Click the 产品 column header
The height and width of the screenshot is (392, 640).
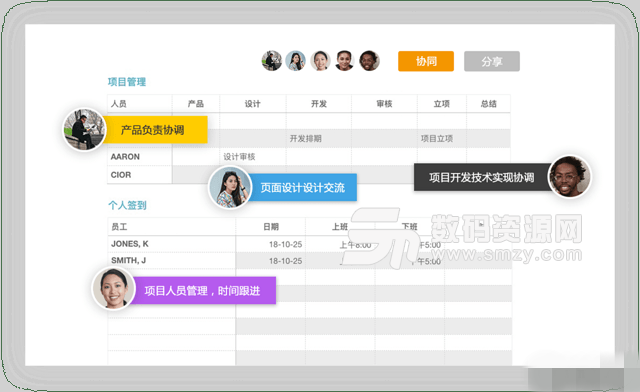click(196, 104)
